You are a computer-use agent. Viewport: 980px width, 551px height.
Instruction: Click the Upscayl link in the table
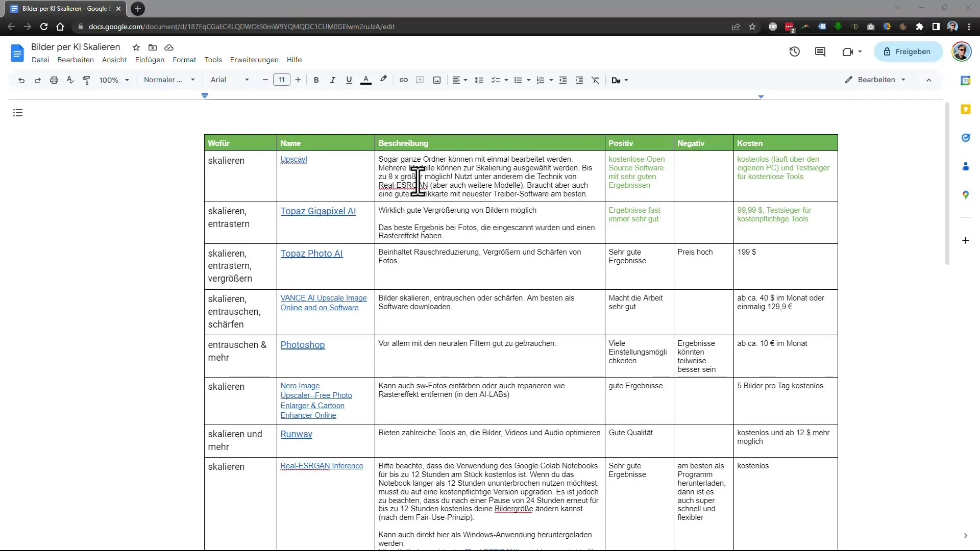(x=293, y=159)
